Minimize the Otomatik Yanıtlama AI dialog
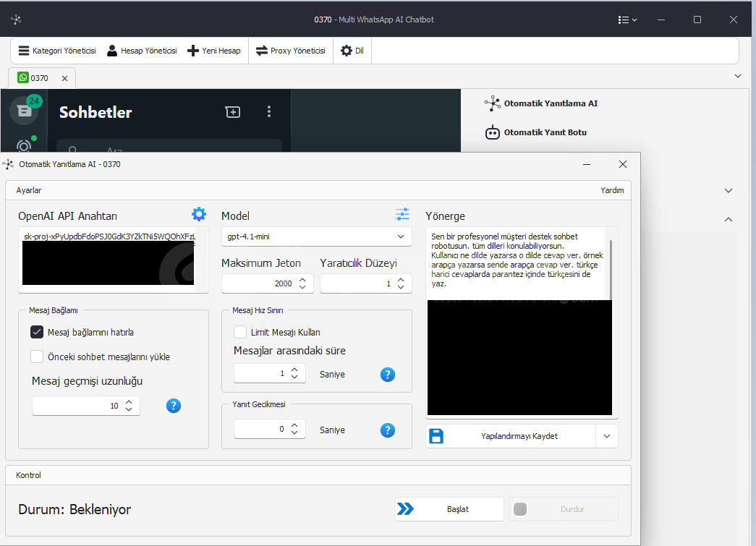This screenshot has height=546, width=756. (587, 164)
